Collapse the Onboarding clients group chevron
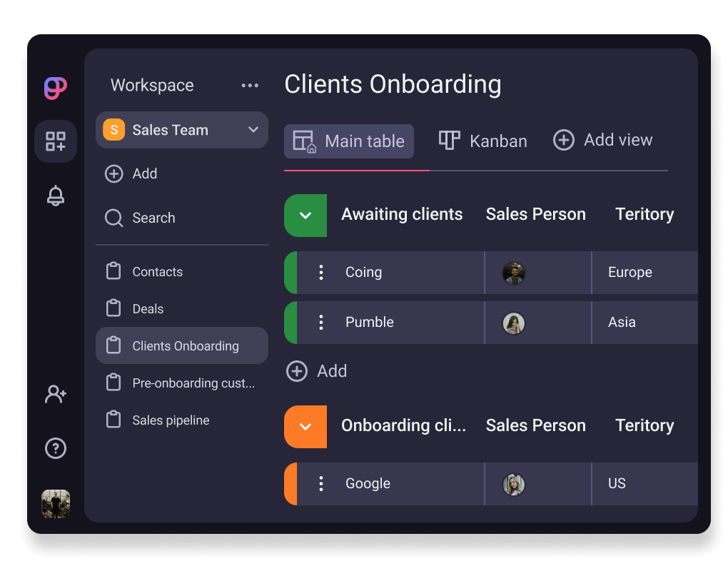The image size is (728, 571). coord(305,426)
